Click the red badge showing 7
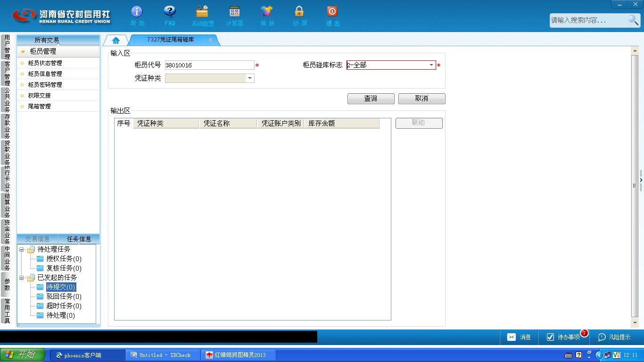Screen dimensions: 644x362 (584, 333)
